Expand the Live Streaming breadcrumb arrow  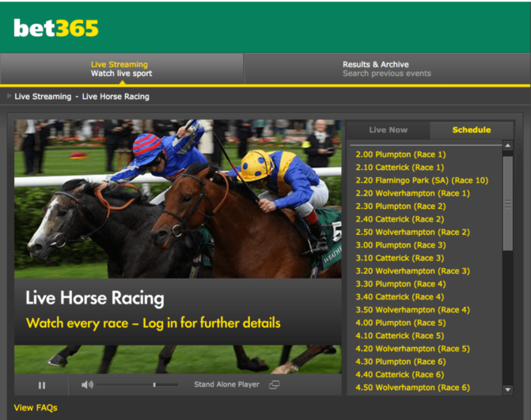[9, 96]
